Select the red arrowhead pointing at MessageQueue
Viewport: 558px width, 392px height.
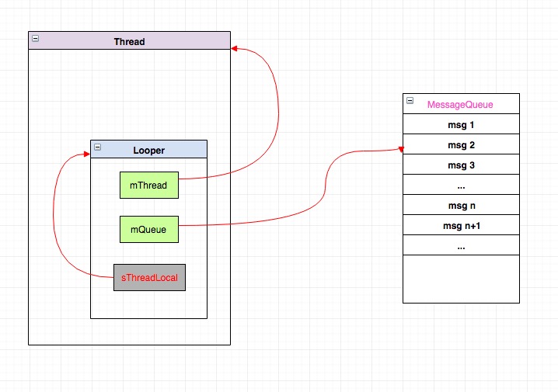(399, 149)
